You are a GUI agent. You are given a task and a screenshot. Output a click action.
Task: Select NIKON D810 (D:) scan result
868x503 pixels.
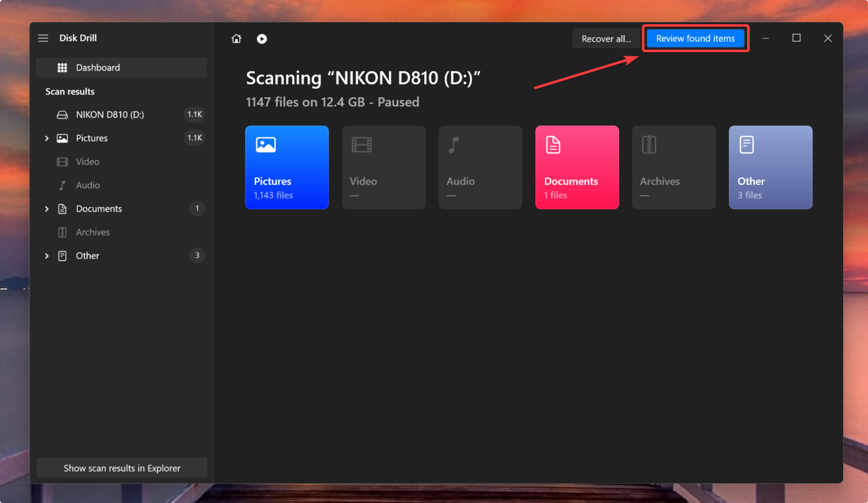click(122, 114)
